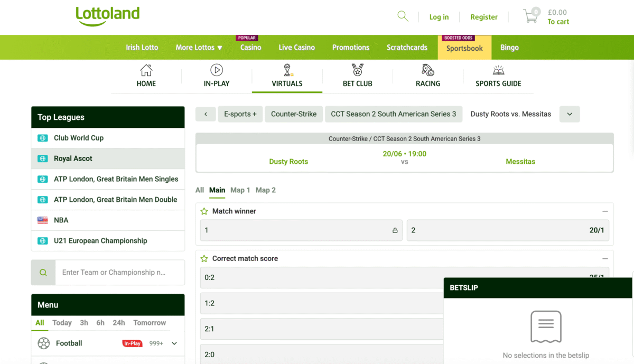This screenshot has width=634, height=364.
Task: Click the globe icon beside Club World Cup
Action: 43,138
